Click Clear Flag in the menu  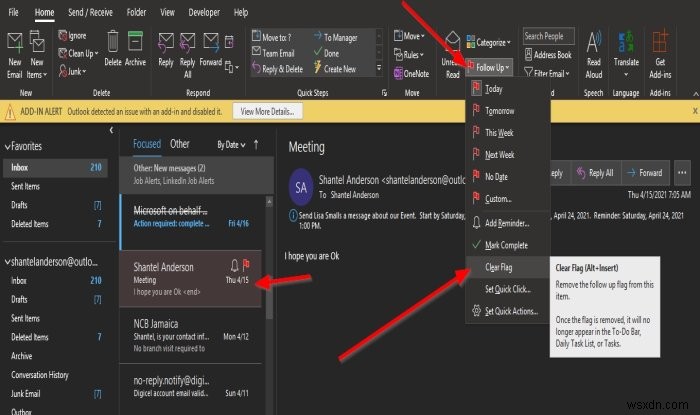[508, 267]
